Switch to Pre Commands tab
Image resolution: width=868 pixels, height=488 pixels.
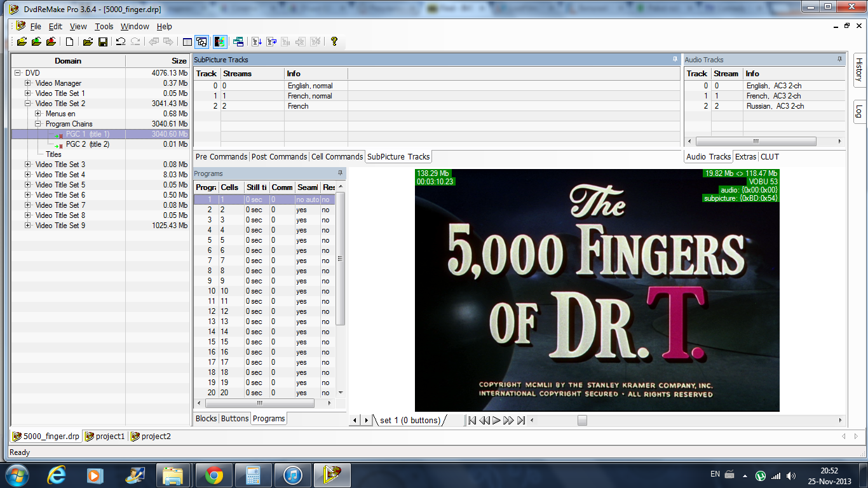(221, 156)
